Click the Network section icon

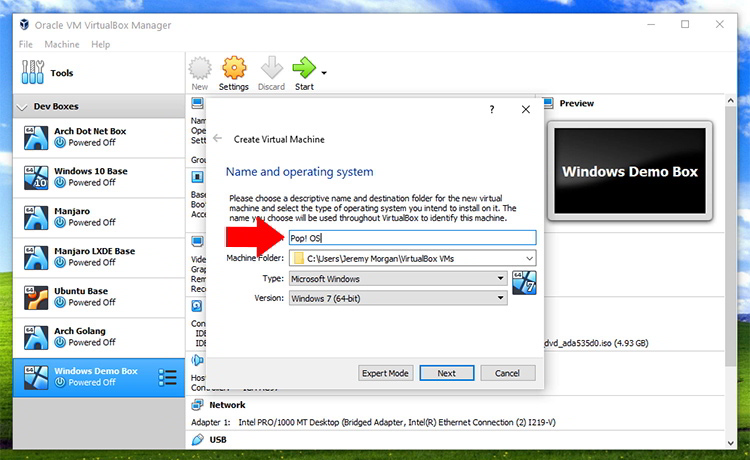point(197,405)
